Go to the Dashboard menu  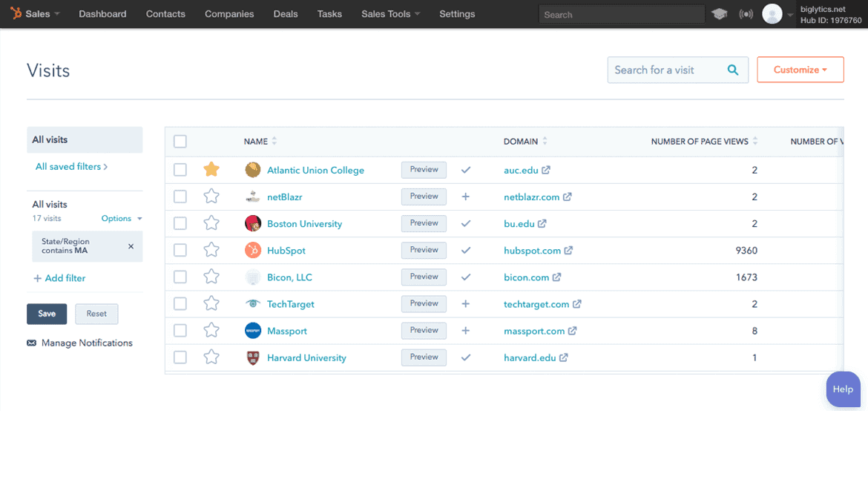point(102,14)
